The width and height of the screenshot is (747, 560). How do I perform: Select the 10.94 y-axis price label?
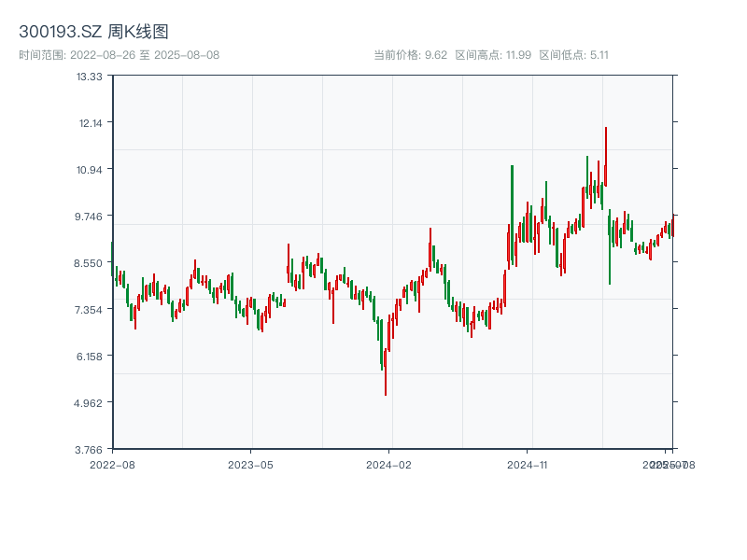90,170
